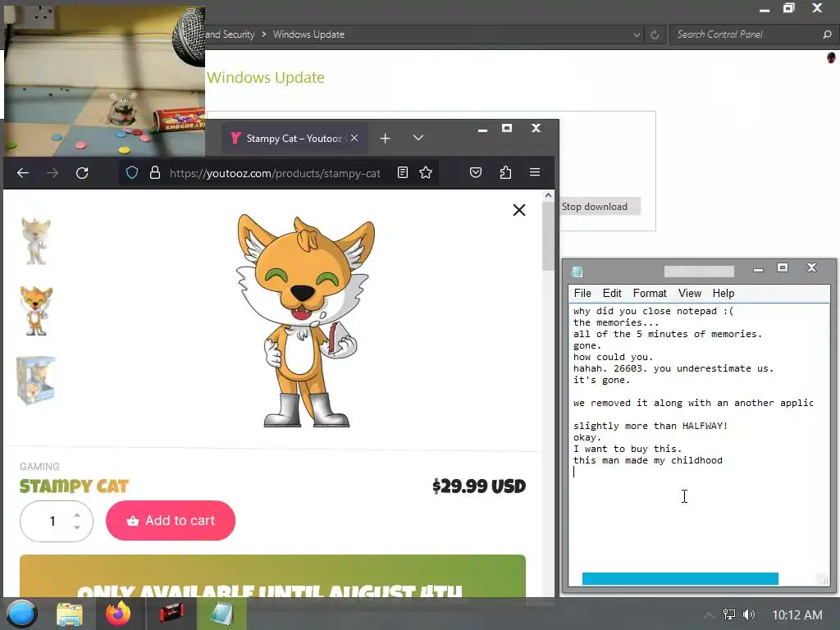This screenshot has height=630, width=840.
Task: Open the tracking protection shield icon
Action: pyautogui.click(x=132, y=172)
